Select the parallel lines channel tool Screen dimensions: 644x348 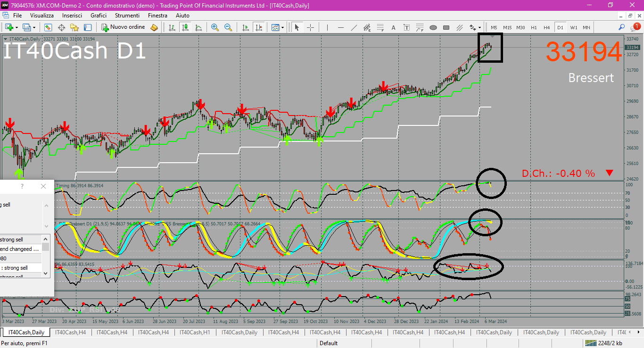click(460, 27)
